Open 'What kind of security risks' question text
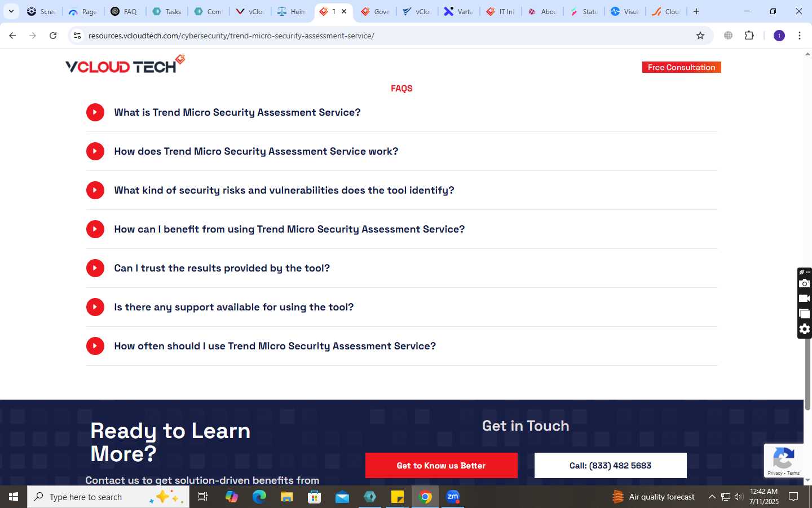 coord(284,190)
